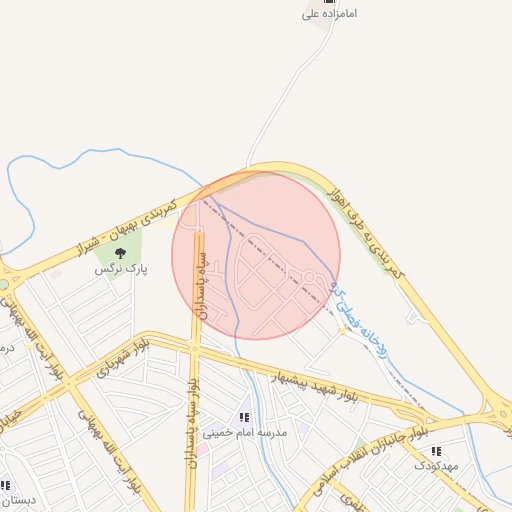Click the tree icon of پارک نرگس

pos(120,253)
